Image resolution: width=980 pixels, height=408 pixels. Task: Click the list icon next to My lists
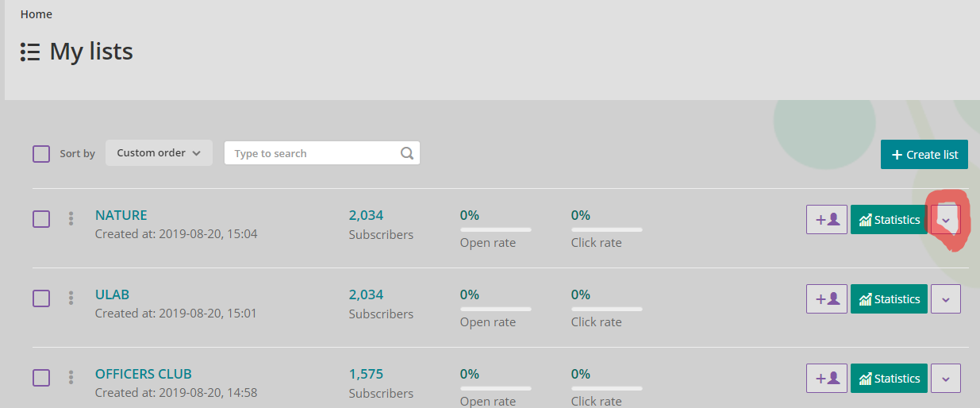point(30,52)
